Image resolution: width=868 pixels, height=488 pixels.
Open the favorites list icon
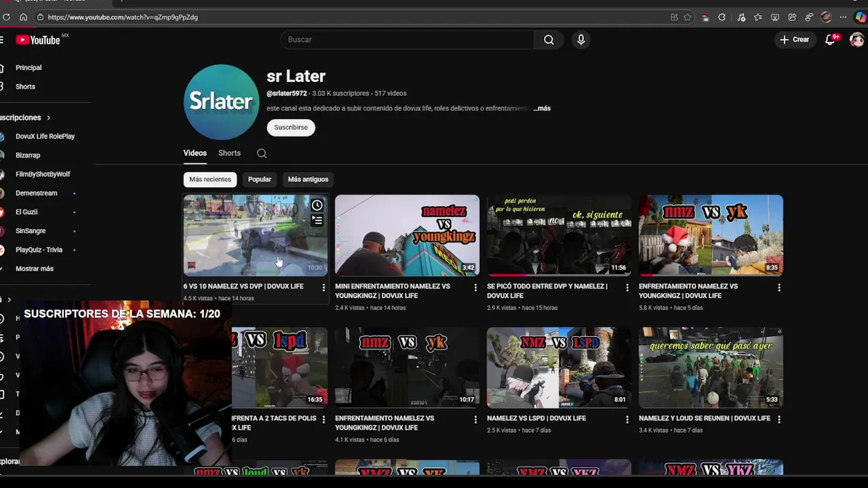click(758, 17)
